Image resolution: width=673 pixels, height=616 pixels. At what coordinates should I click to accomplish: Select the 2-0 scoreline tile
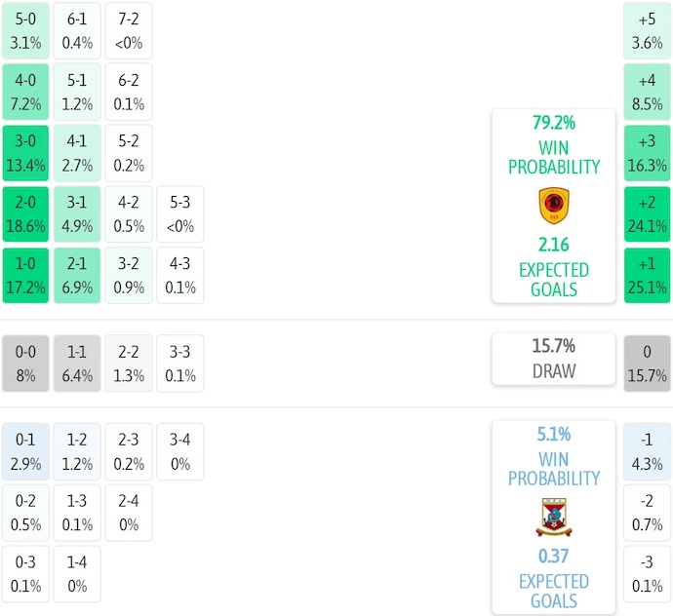point(25,214)
